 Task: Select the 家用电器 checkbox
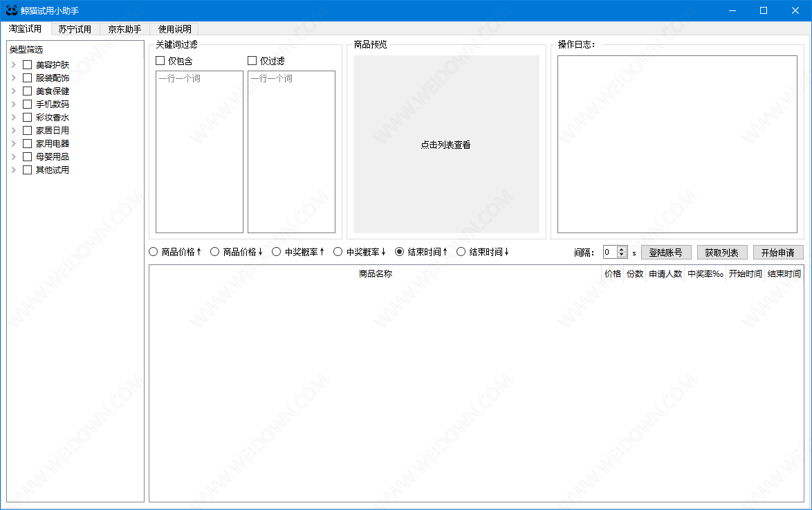pos(28,143)
